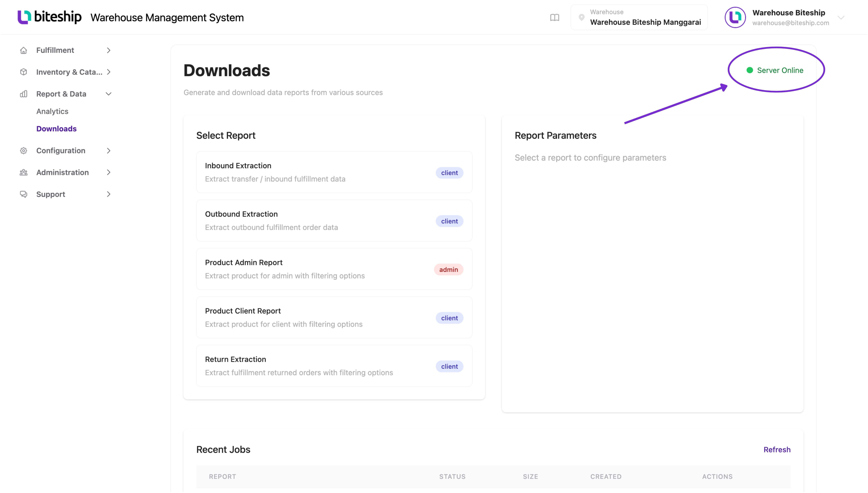Select the Administration menu label
This screenshot has height=493, width=868.
(x=63, y=172)
